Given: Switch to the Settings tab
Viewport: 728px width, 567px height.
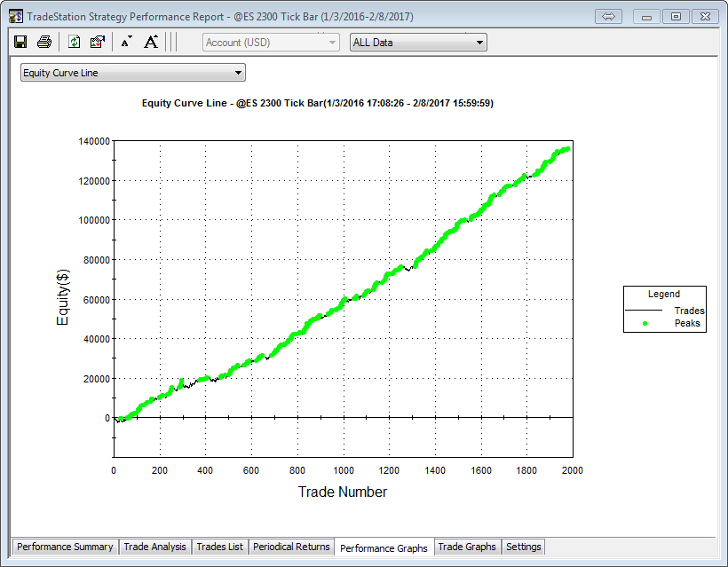Looking at the screenshot, I should (x=523, y=547).
